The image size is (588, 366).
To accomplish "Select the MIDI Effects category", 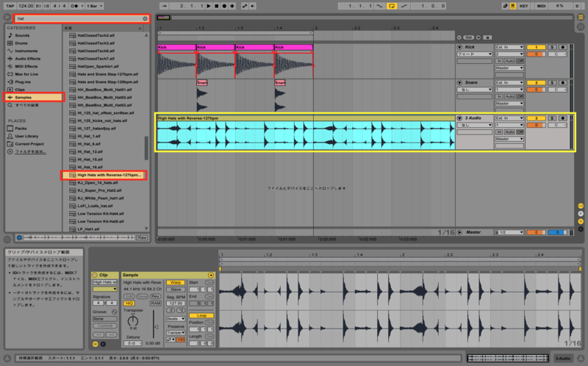I will (26, 66).
